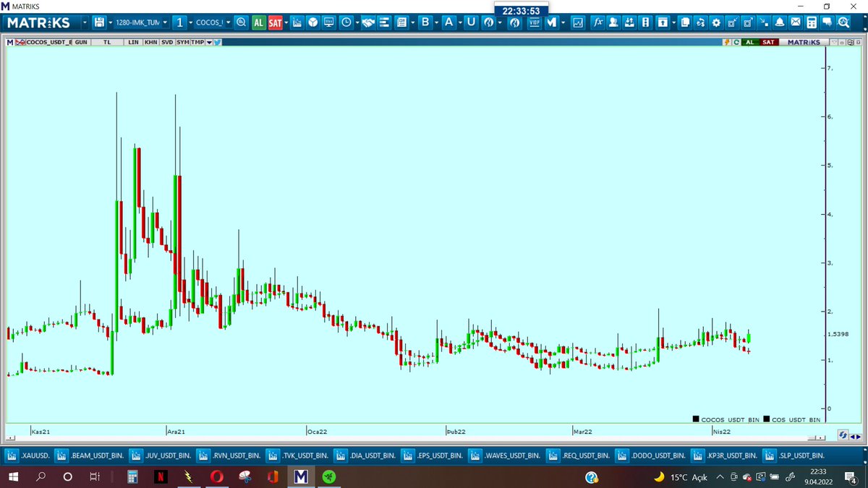Click the chart scroll right arrow

[x=859, y=436]
